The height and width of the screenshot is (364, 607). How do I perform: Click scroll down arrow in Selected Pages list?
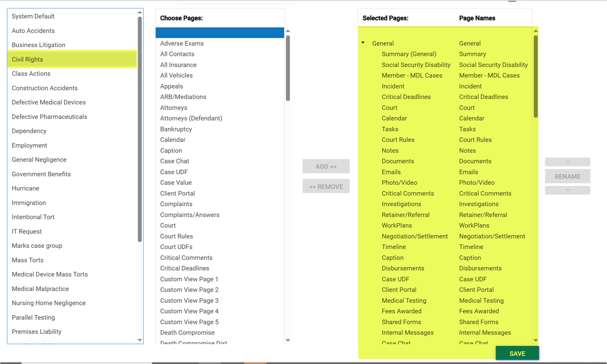click(536, 340)
